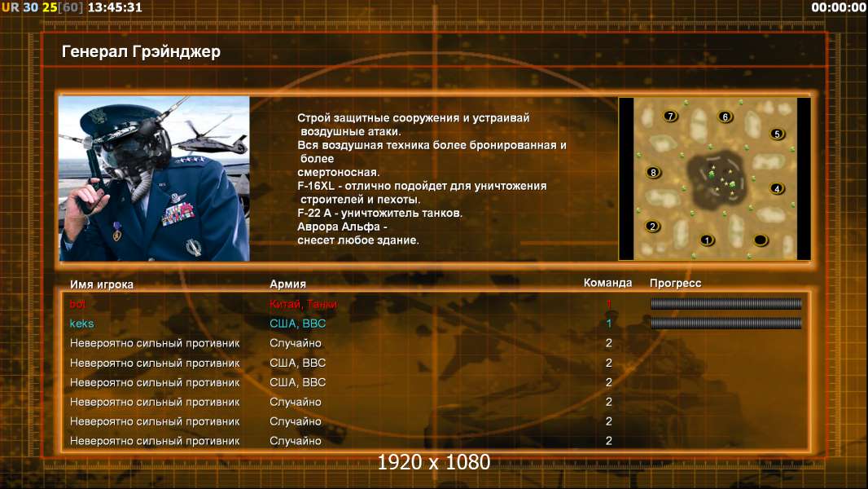Click the text 'строителей и пехоты.'
868x489 pixels.
pyautogui.click(x=361, y=200)
